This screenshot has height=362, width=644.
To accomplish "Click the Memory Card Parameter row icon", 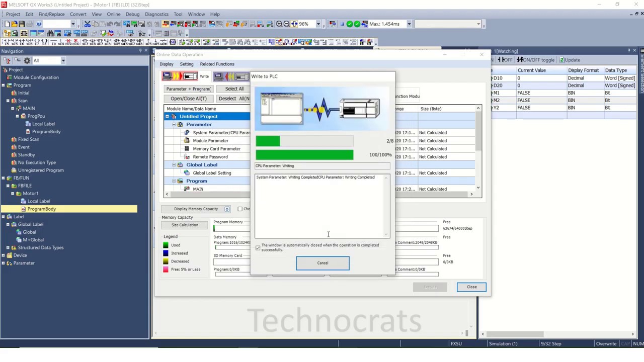I will coord(187,149).
